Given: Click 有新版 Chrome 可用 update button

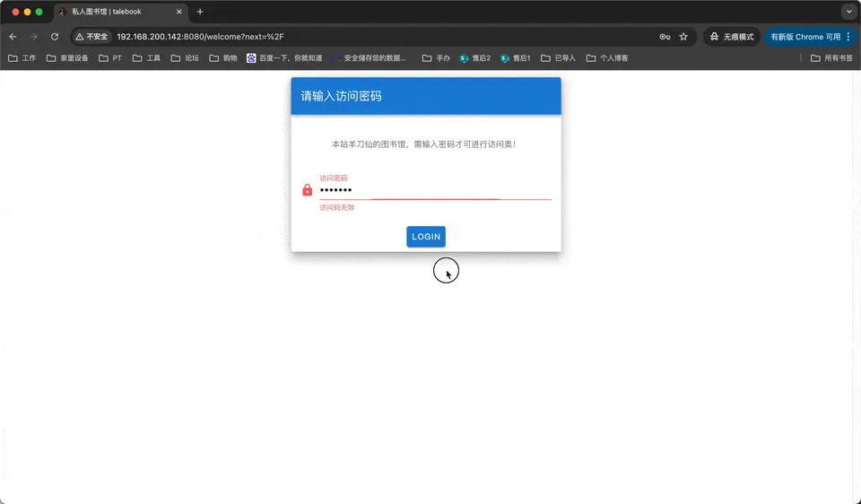Looking at the screenshot, I should point(810,37).
